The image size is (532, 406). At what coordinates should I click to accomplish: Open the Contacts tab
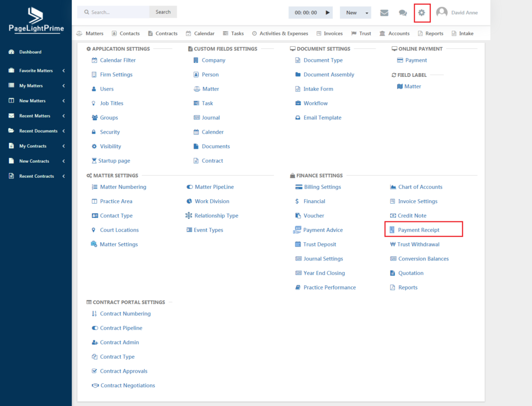126,33
